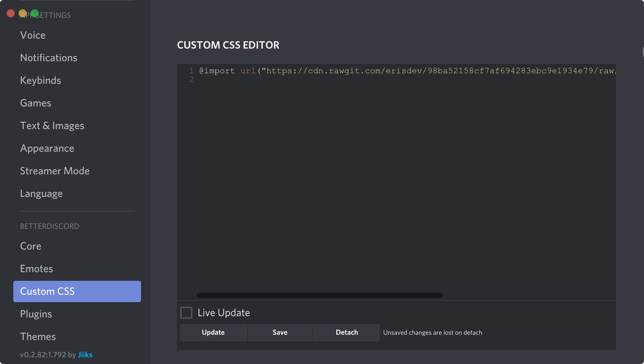This screenshot has width=644, height=364.
Task: Open Streamer Mode settings
Action: click(77, 171)
